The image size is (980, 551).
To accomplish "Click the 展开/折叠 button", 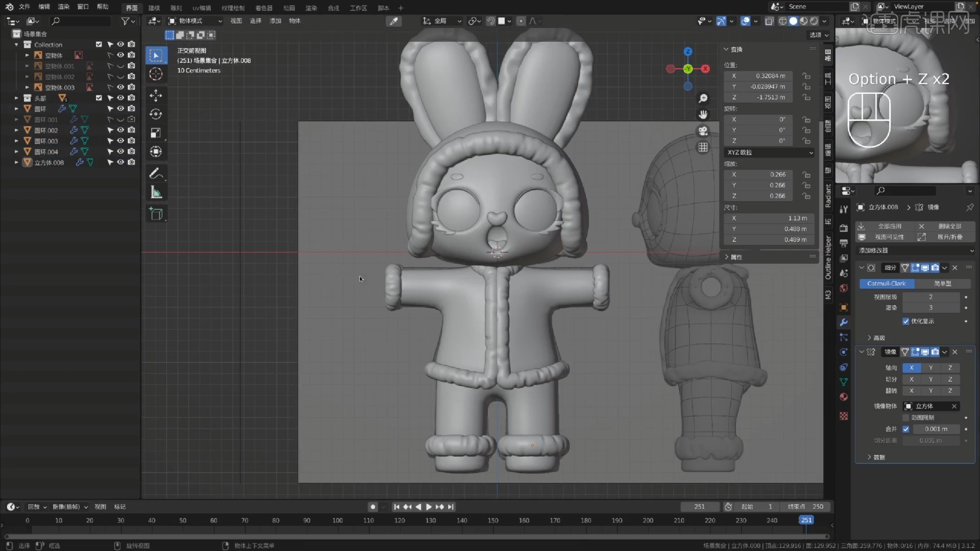I will tap(946, 237).
